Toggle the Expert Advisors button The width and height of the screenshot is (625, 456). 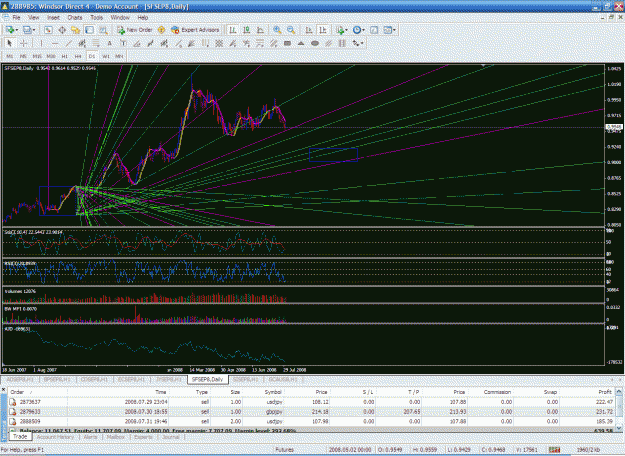pos(195,30)
